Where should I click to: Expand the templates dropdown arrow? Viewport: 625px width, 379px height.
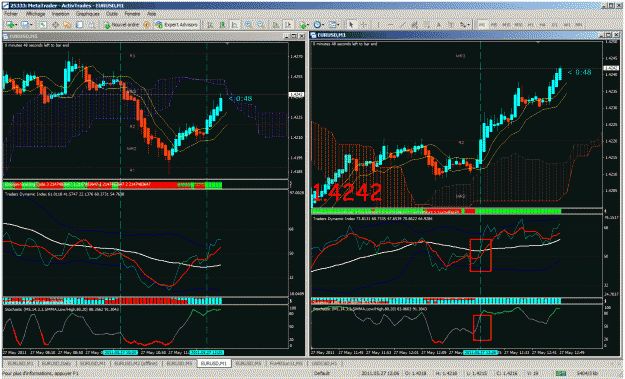click(x=338, y=25)
